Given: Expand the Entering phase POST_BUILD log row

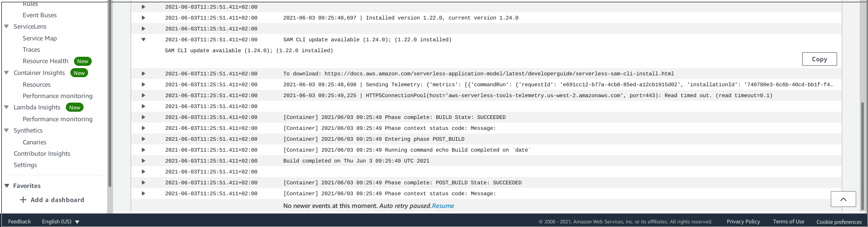Looking at the screenshot, I should tap(143, 139).
